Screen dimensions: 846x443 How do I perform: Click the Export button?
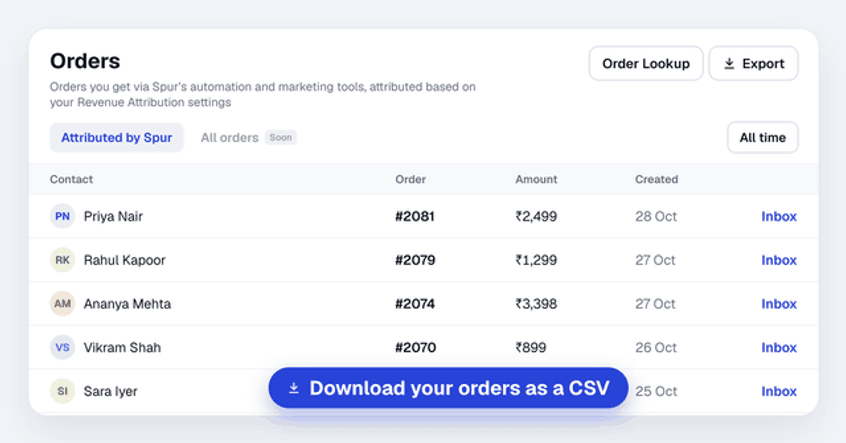click(753, 64)
